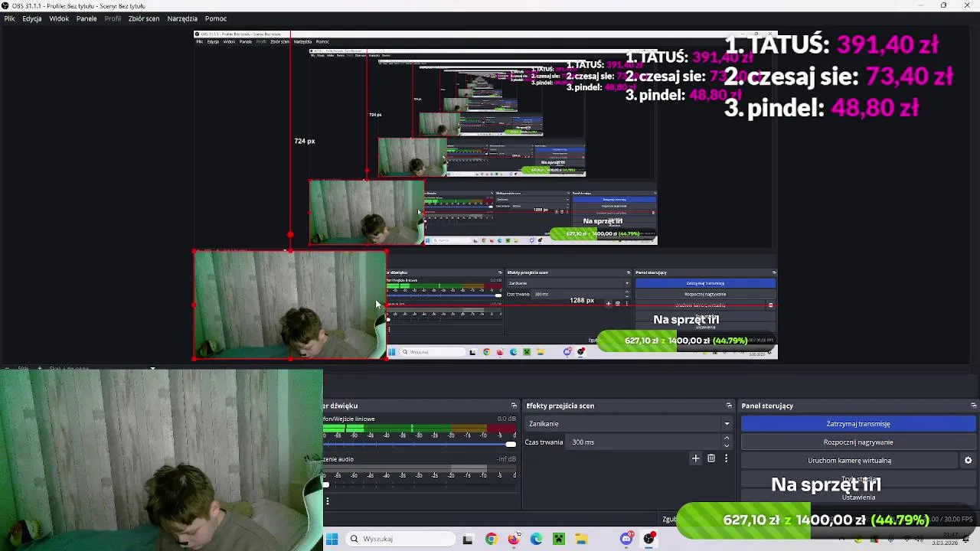Click rotation handle above selected webcam source

(x=290, y=236)
